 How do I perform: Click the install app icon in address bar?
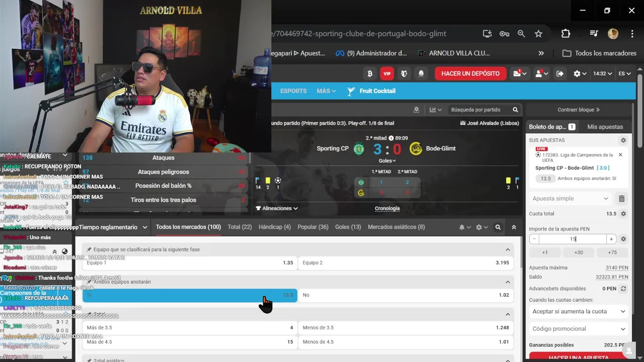(x=487, y=34)
